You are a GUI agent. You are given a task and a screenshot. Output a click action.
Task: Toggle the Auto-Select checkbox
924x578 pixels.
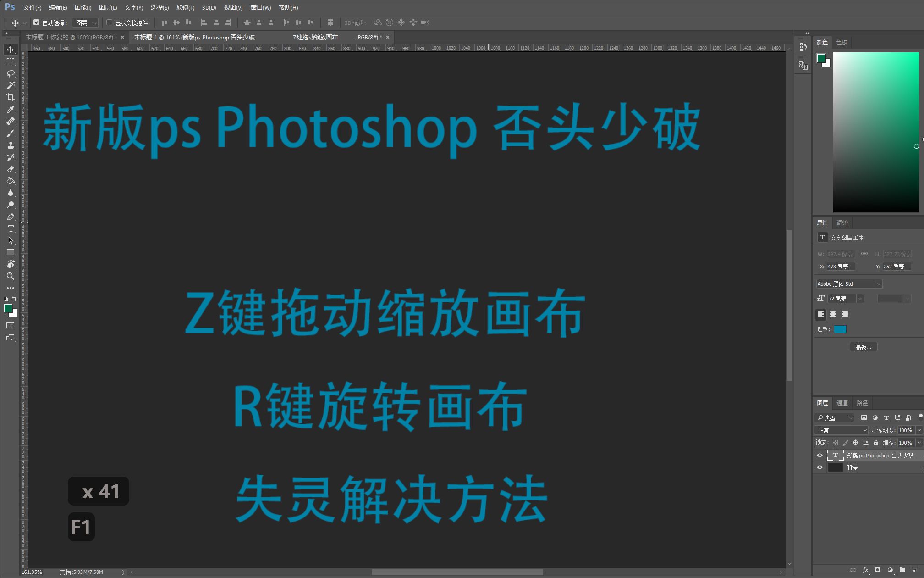[x=36, y=22]
